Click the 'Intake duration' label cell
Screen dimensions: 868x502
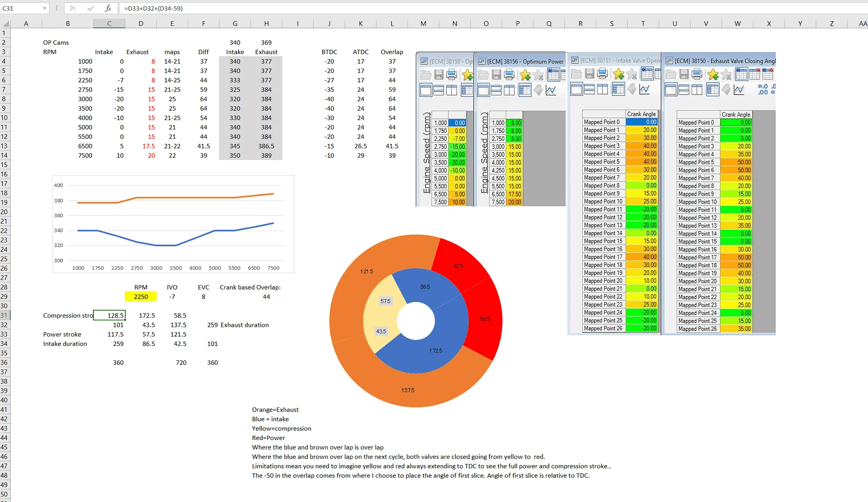coord(65,344)
